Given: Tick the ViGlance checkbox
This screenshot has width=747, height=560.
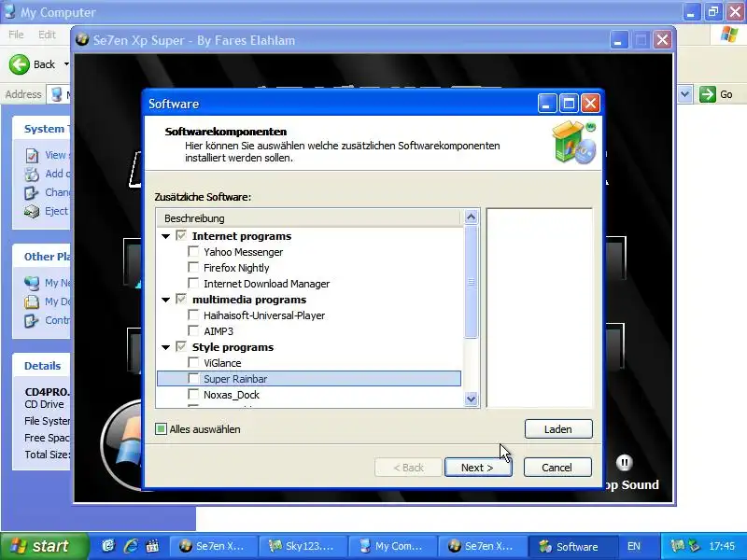Looking at the screenshot, I should point(193,362).
